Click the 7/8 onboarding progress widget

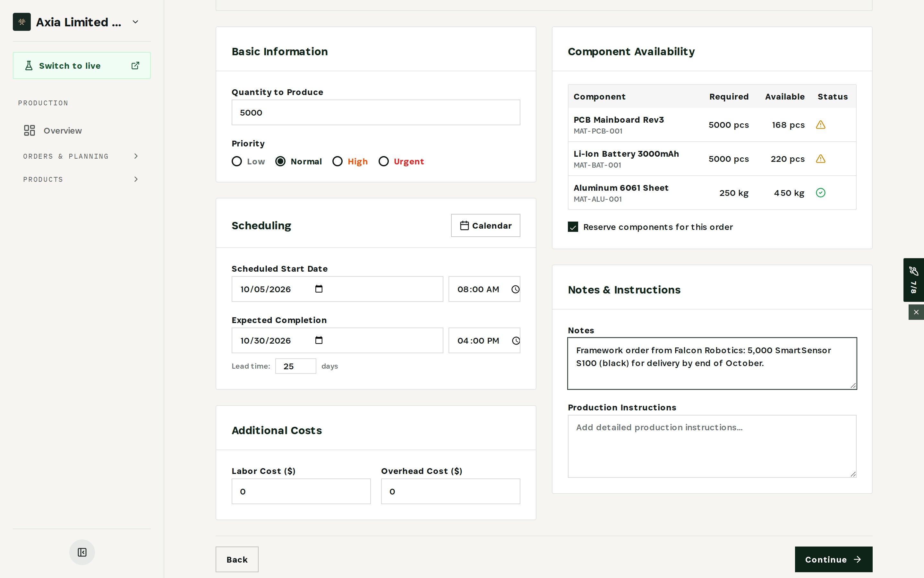pyautogui.click(x=913, y=280)
